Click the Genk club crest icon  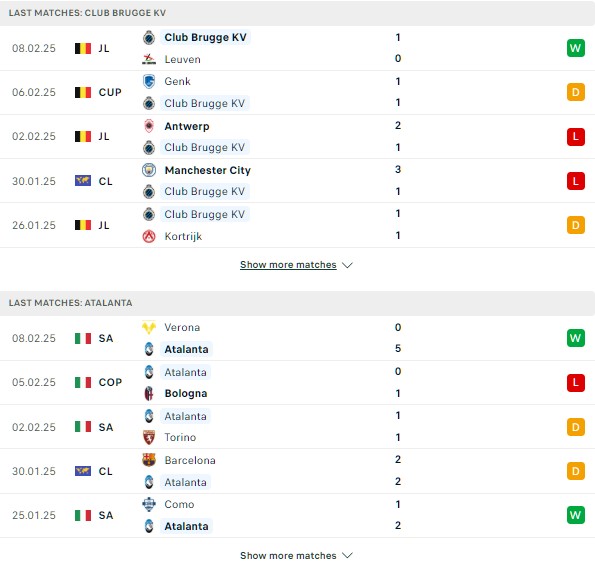pyautogui.click(x=149, y=81)
